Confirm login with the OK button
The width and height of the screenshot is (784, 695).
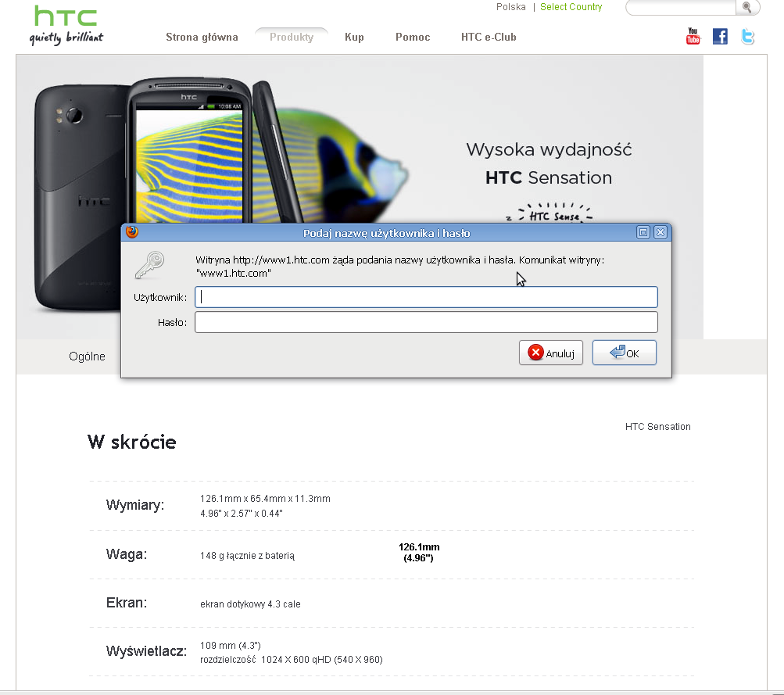tap(624, 353)
